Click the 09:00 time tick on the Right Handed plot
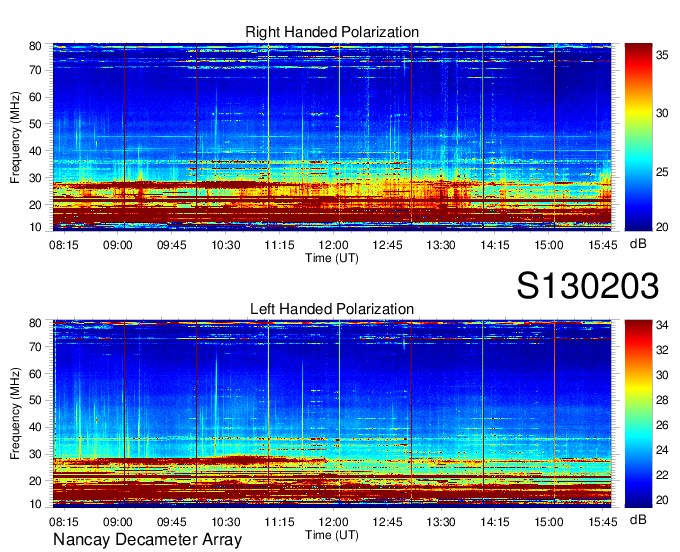Viewport: 680px width, 552px height. (x=118, y=245)
